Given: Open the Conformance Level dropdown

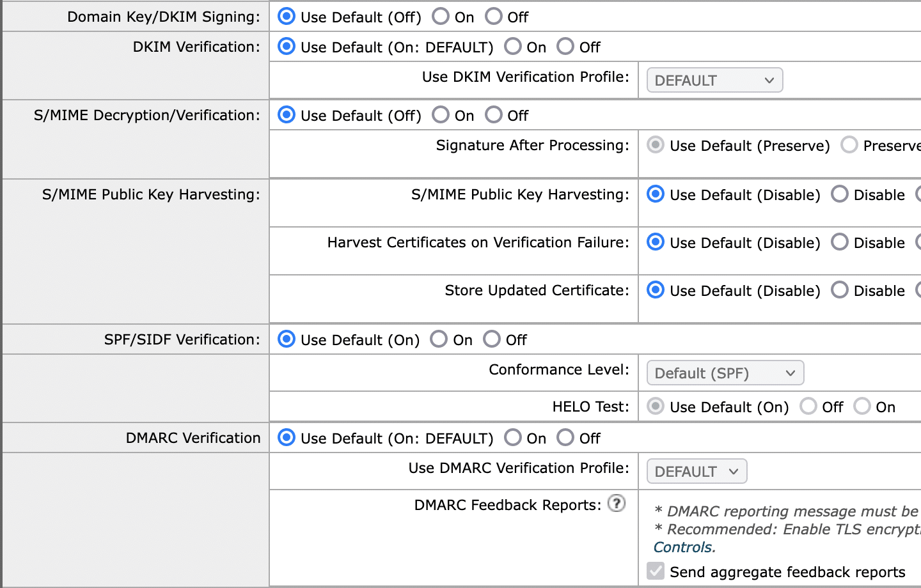Looking at the screenshot, I should (725, 373).
